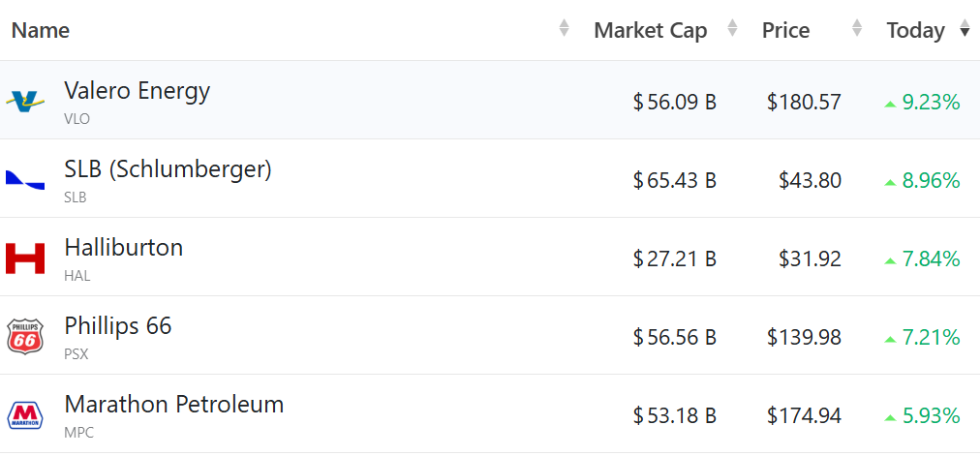Click the Phillips 66 shield logo
This screenshot has height=456, width=980.
pyautogui.click(x=25, y=337)
